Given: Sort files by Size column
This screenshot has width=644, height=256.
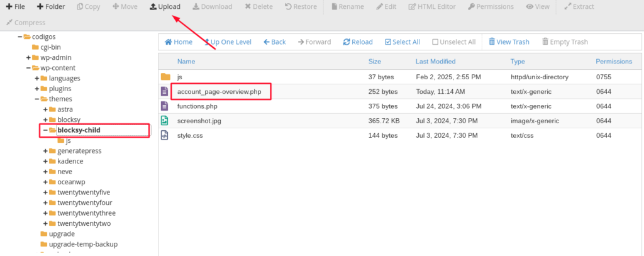Looking at the screenshot, I should [375, 62].
